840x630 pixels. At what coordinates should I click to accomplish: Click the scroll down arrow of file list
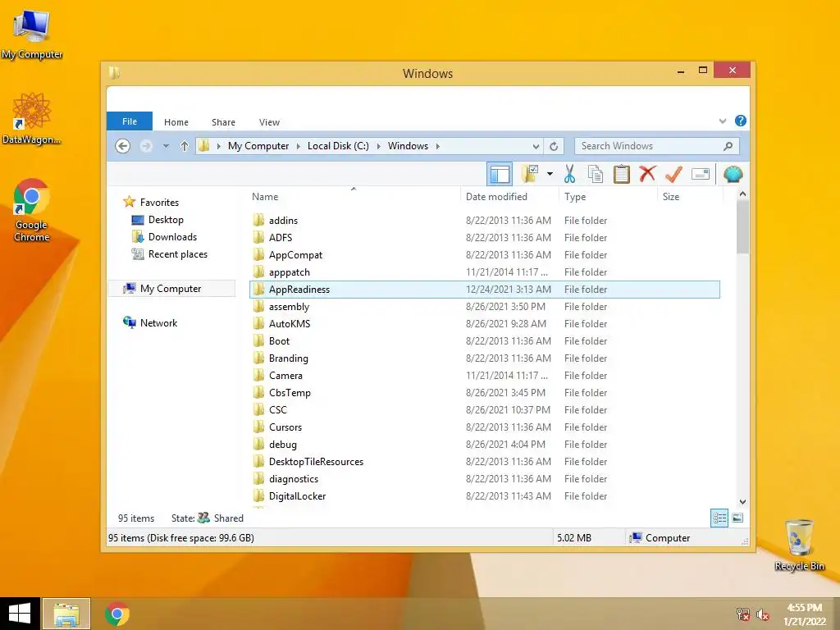[742, 502]
